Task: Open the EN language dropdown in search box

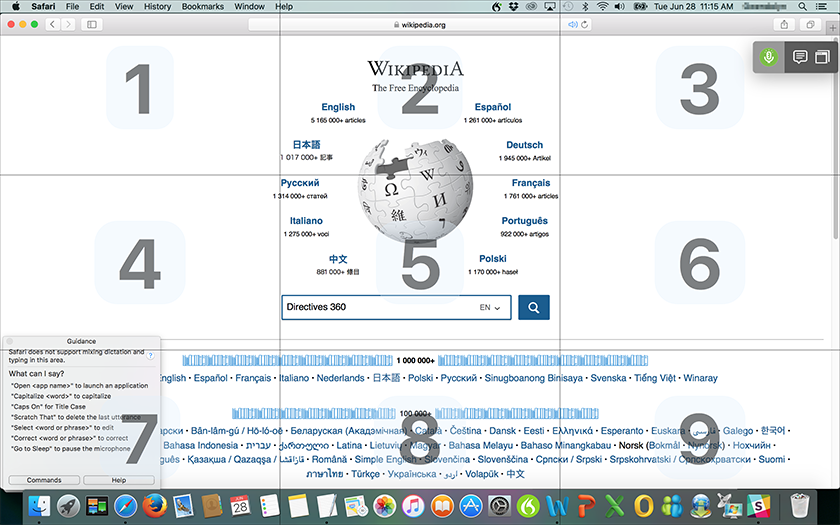Action: coord(490,308)
